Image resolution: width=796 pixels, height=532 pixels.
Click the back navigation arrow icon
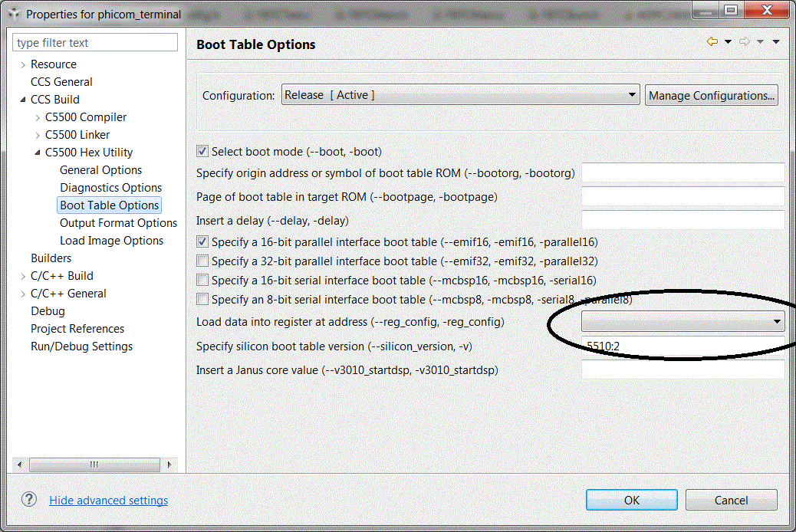tap(712, 42)
